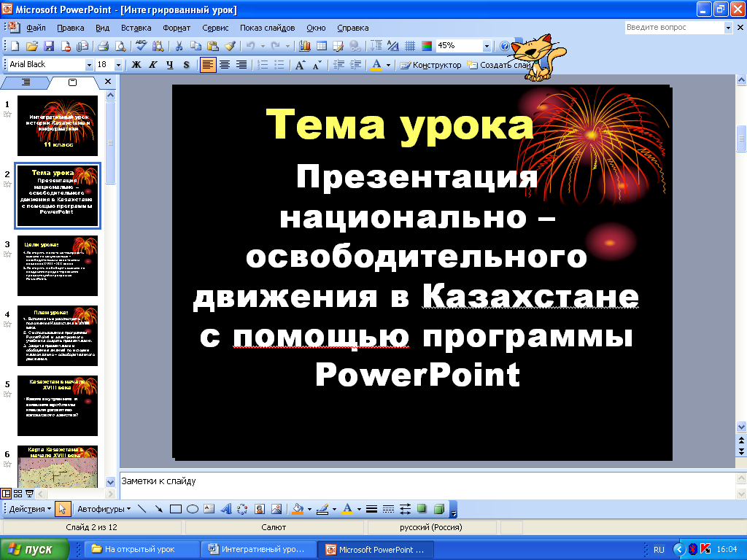Open an existing file with the folder icon
Image resolution: width=747 pixels, height=560 pixels.
[x=31, y=46]
